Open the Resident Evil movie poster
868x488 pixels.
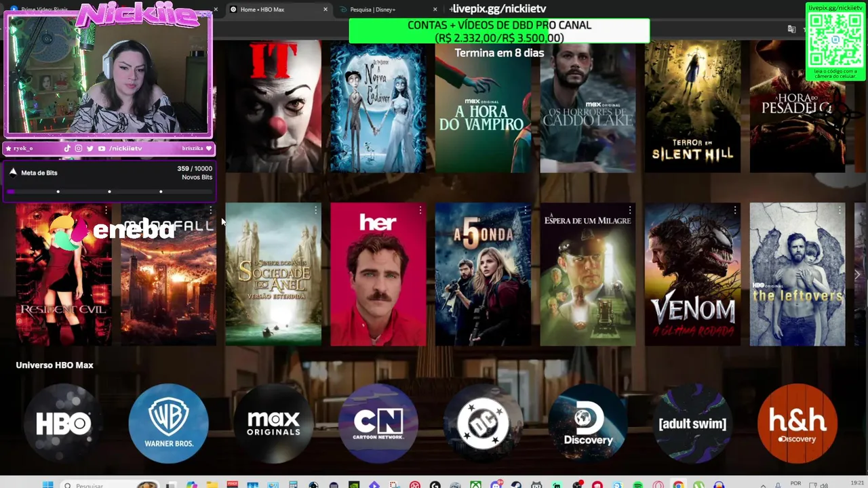coord(64,274)
